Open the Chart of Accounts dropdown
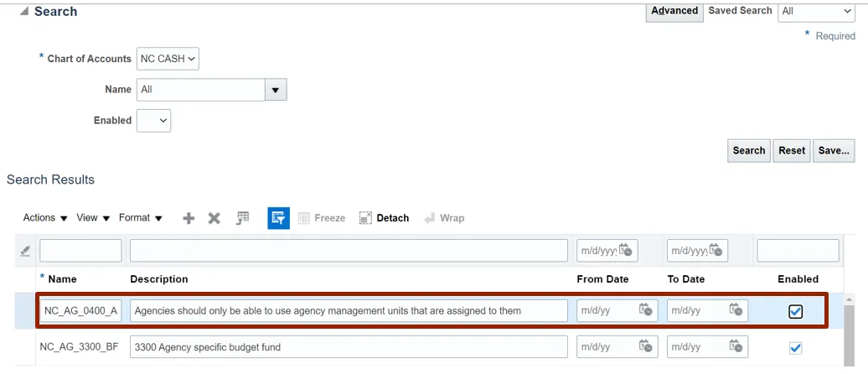 [x=168, y=59]
